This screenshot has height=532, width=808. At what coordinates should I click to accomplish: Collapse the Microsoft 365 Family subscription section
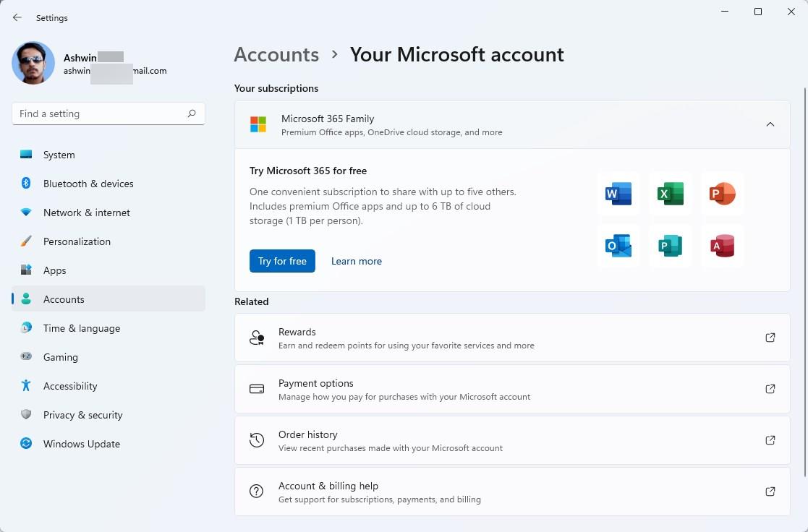click(x=770, y=124)
